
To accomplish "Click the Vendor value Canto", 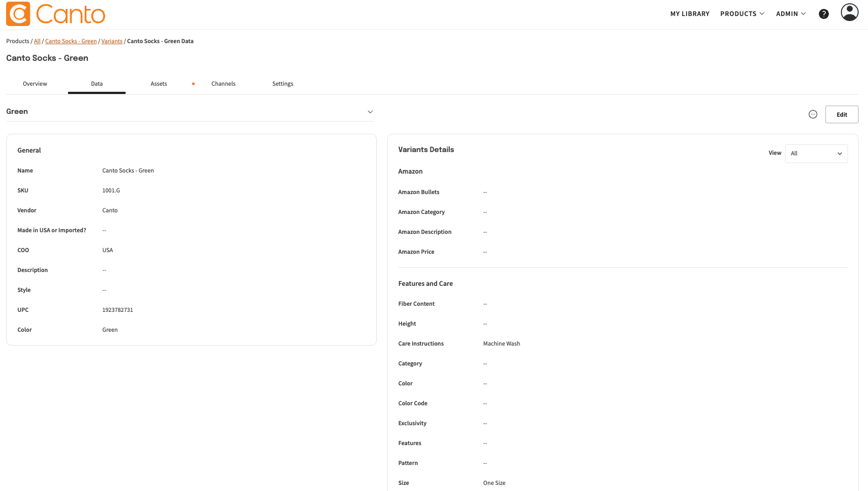I will 110,211.
